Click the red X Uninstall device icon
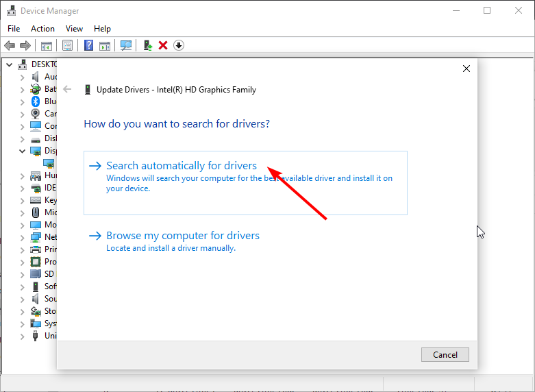Viewport: 535px width, 392px height. click(x=163, y=45)
